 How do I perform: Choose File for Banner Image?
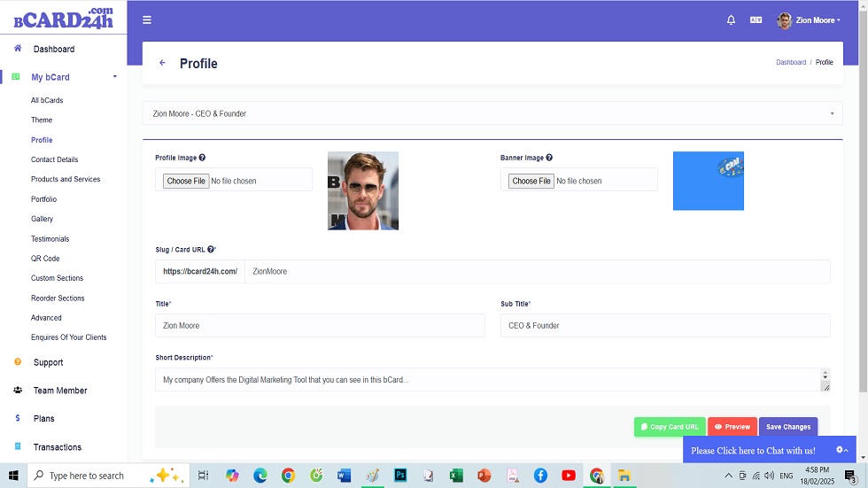[531, 181]
